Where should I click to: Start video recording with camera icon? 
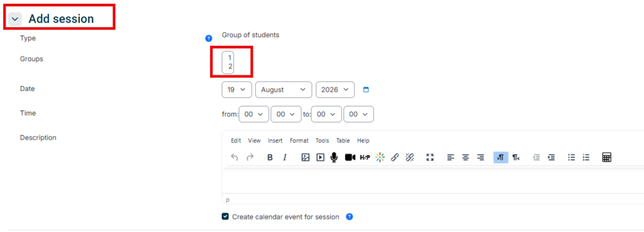pos(350,157)
